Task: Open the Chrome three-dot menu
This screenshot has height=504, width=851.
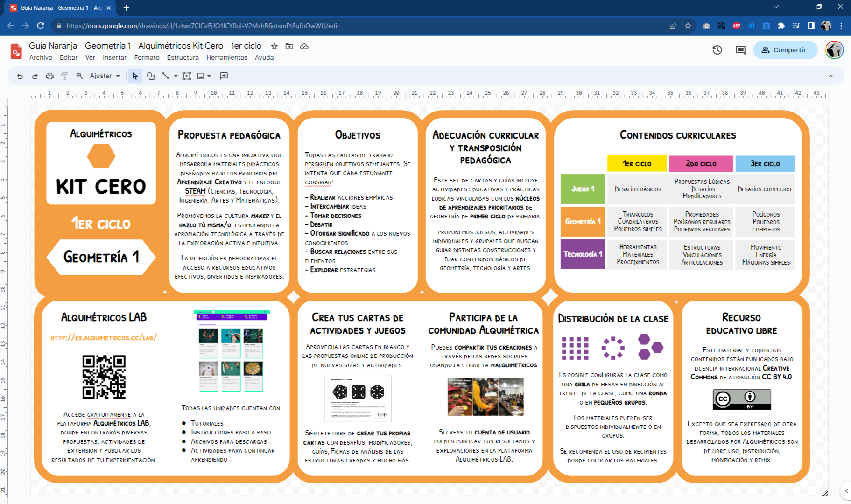Action: 841,26
